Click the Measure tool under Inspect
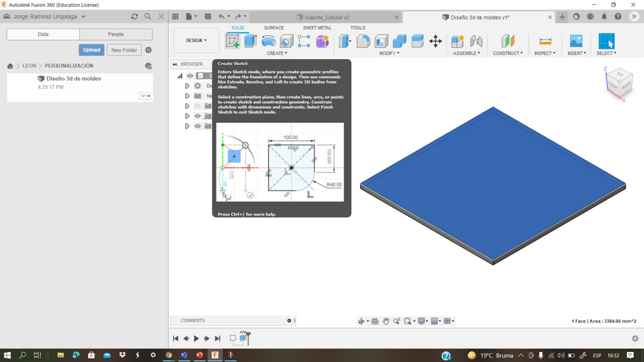This screenshot has width=644, height=362. click(545, 41)
